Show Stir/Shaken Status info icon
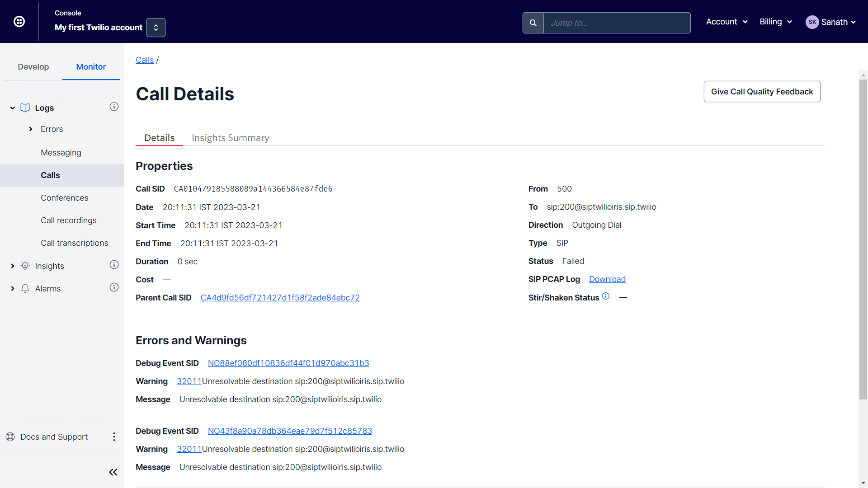The image size is (868, 488). [606, 296]
